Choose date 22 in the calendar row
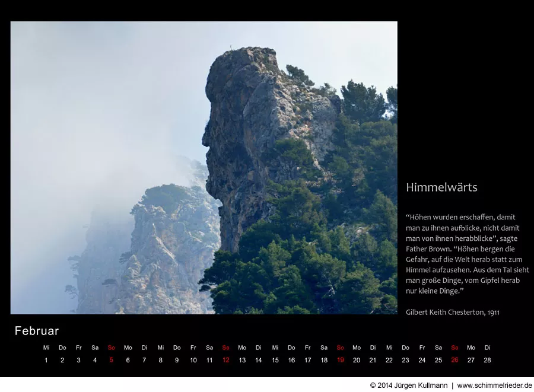Screen dimensions: 534x392 coord(389,360)
